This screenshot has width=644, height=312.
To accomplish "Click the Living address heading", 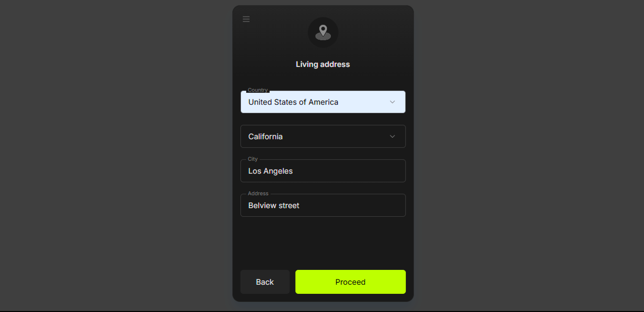I will pos(323,64).
